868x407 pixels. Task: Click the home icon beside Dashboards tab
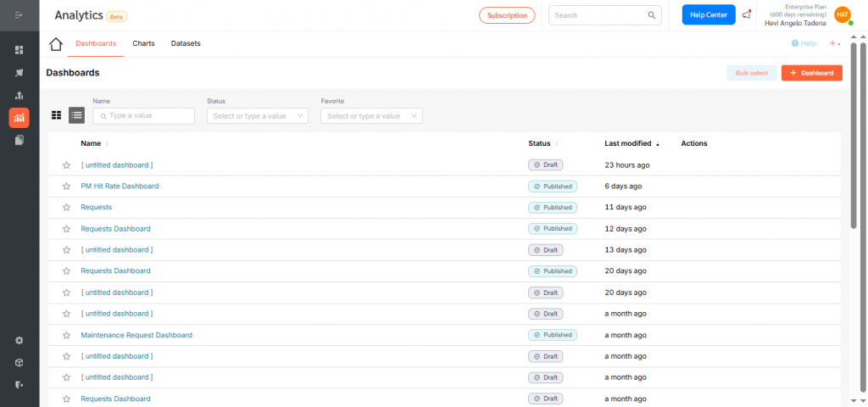(56, 44)
